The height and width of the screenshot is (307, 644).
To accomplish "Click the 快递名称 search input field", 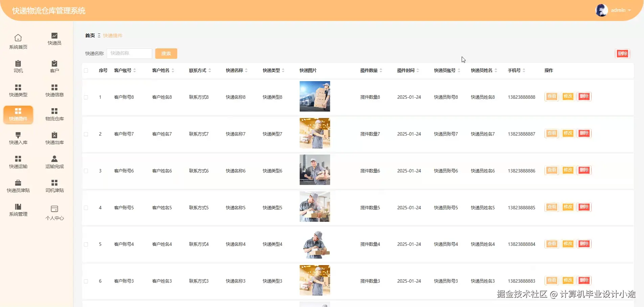I will click(129, 53).
